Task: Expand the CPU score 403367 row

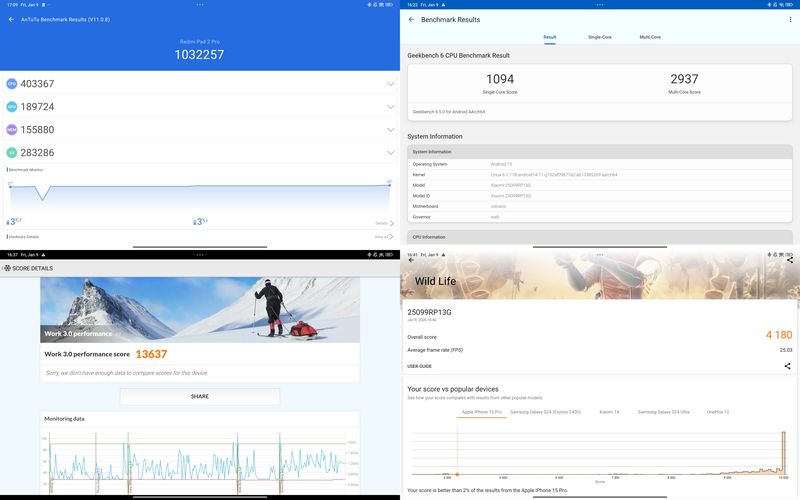Action: (x=390, y=84)
